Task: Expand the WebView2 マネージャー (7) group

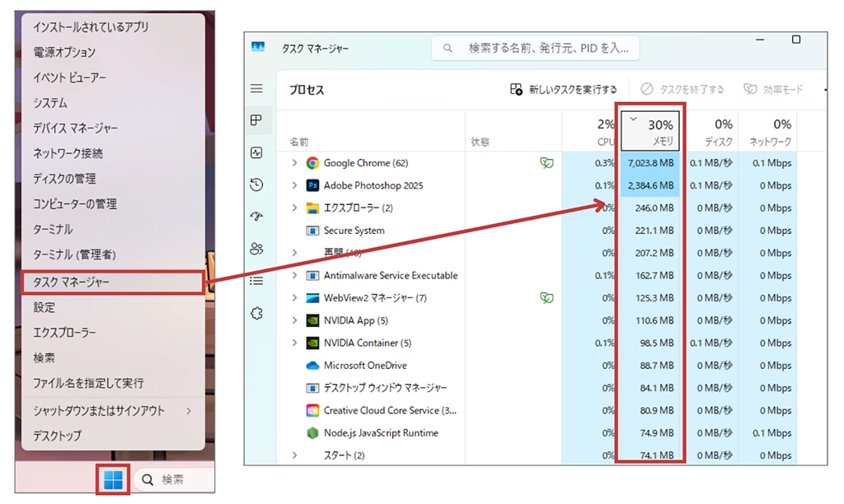Action: pyautogui.click(x=294, y=298)
